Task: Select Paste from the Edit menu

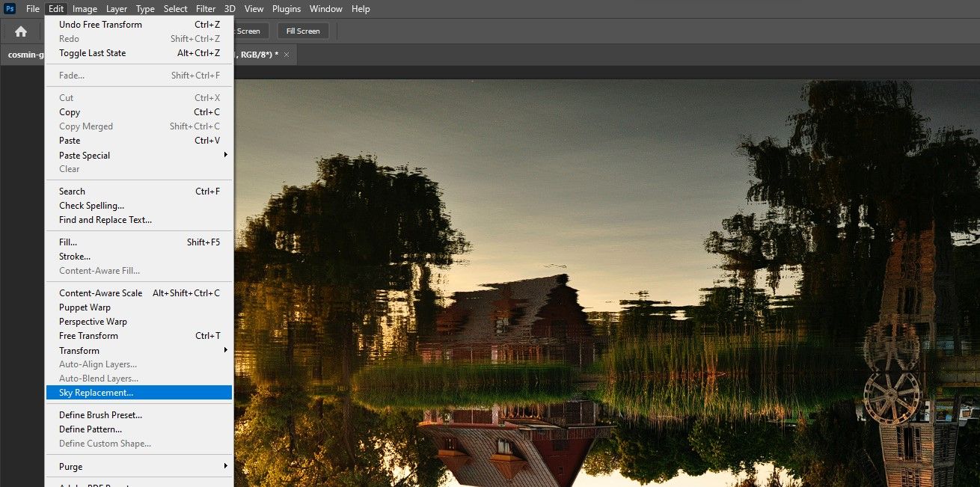Action: click(139, 141)
